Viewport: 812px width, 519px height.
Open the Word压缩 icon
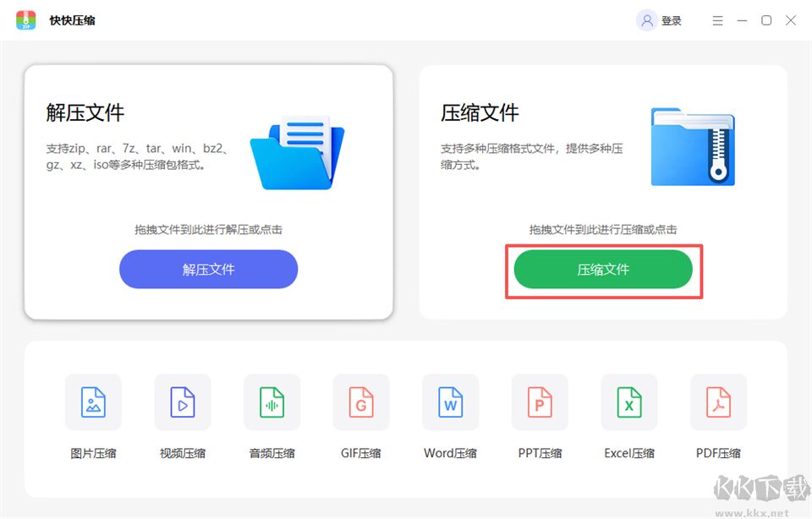tap(451, 402)
